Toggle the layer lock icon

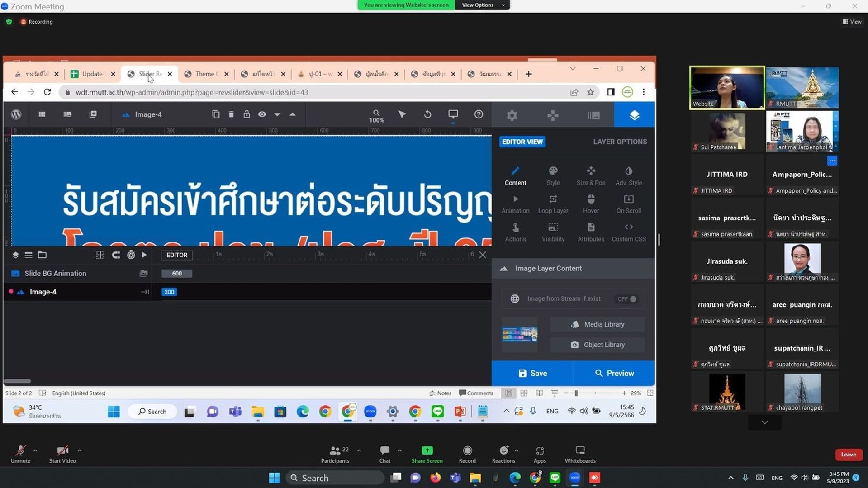click(x=247, y=114)
